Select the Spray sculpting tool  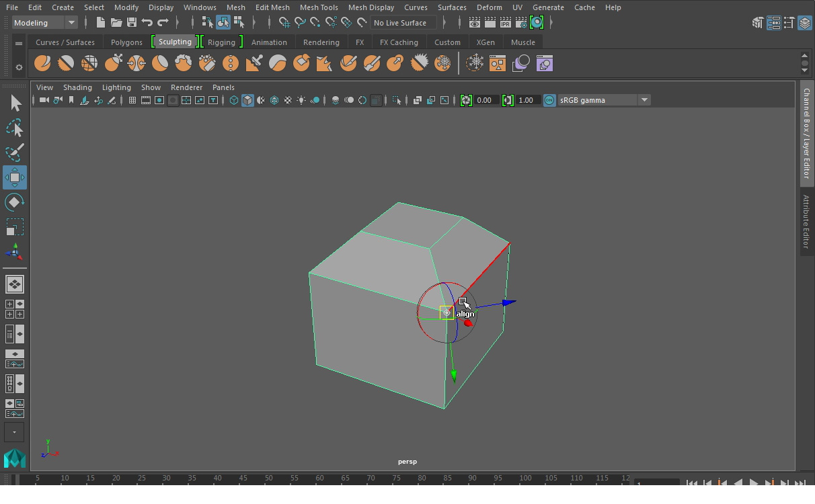(x=207, y=63)
